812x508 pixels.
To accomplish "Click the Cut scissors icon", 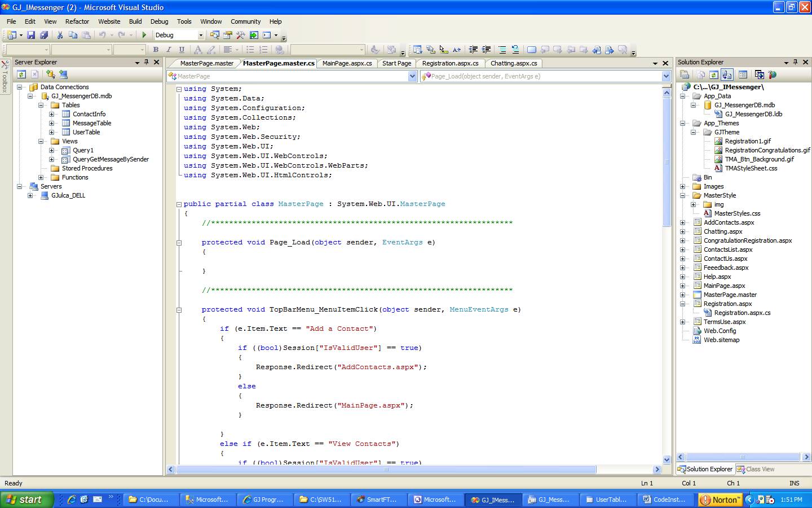I will point(60,35).
